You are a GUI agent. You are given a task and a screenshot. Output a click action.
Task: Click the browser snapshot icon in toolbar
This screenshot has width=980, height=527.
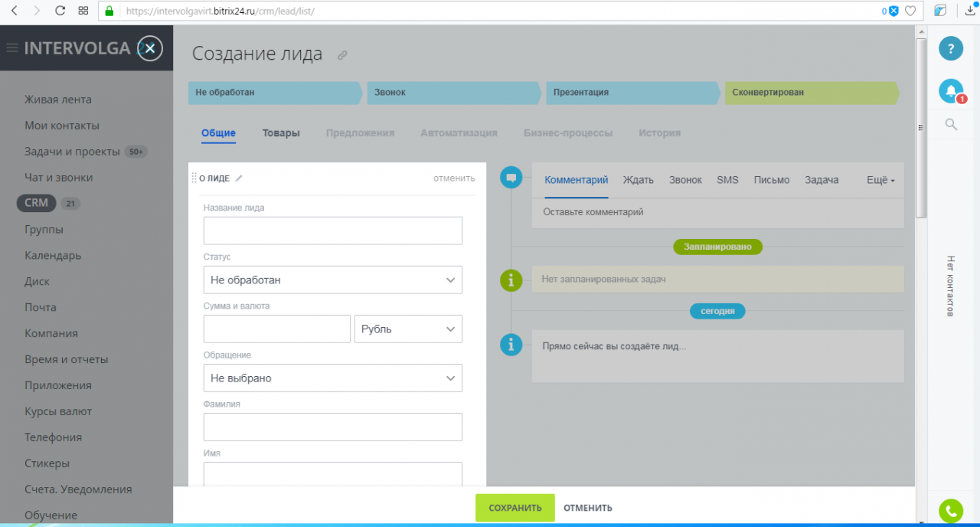[x=941, y=11]
